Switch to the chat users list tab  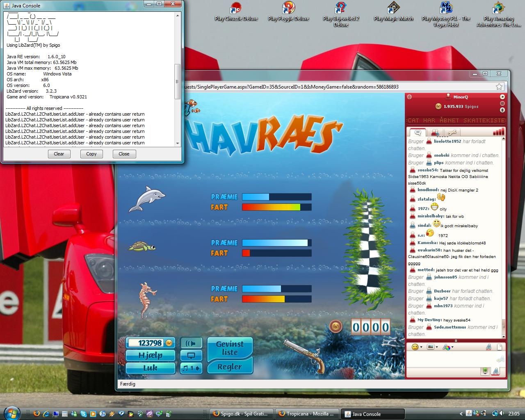(x=435, y=132)
